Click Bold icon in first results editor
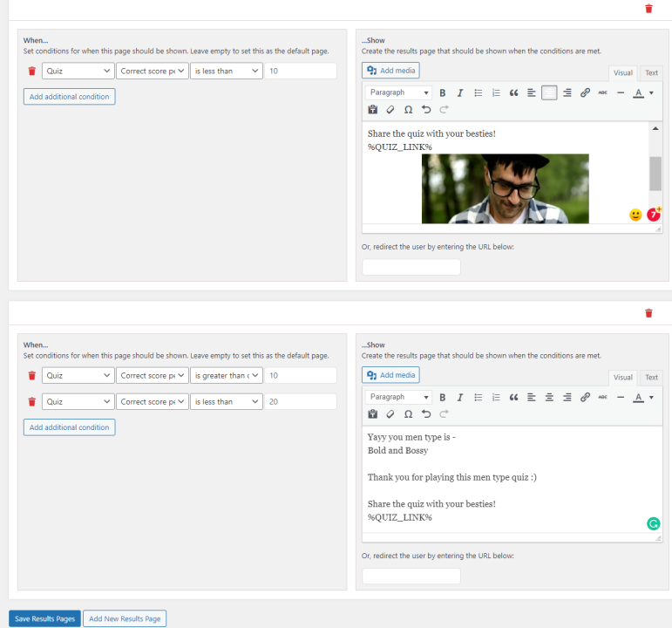Image resolution: width=672 pixels, height=628 pixels. 442,92
